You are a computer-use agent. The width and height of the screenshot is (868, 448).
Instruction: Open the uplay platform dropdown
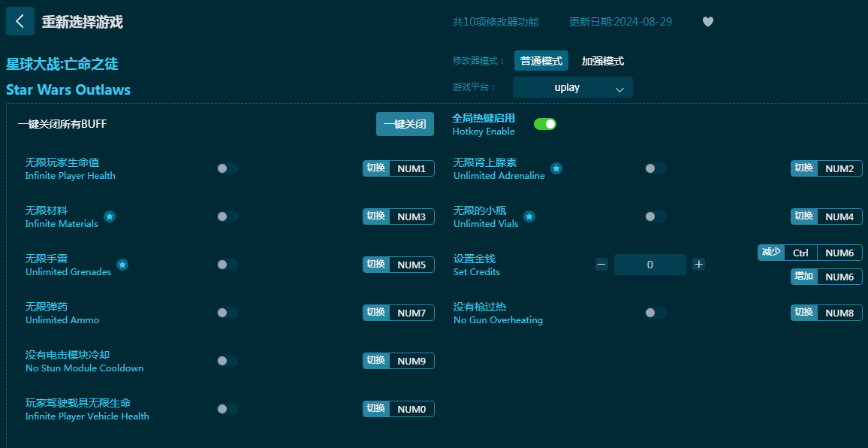(572, 88)
